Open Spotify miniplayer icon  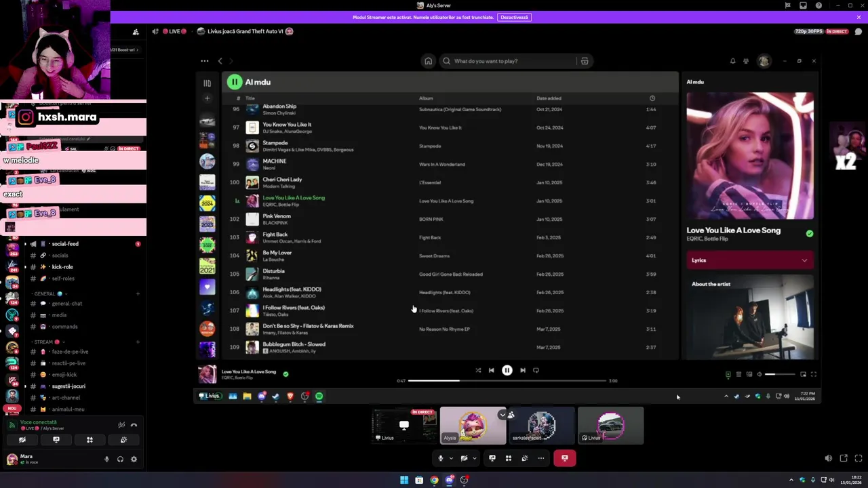[803, 374]
